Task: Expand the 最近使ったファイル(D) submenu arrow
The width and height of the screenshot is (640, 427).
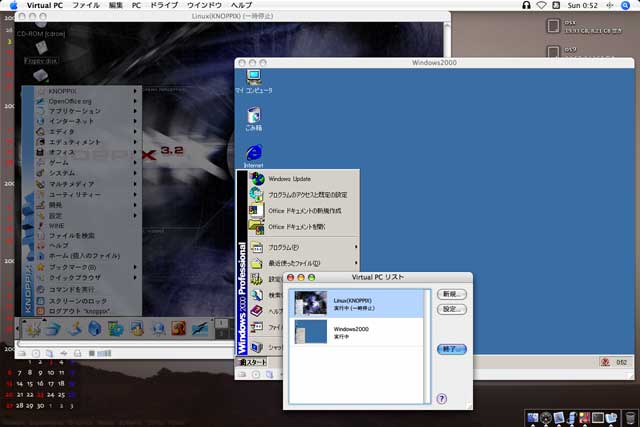Action: (x=356, y=263)
